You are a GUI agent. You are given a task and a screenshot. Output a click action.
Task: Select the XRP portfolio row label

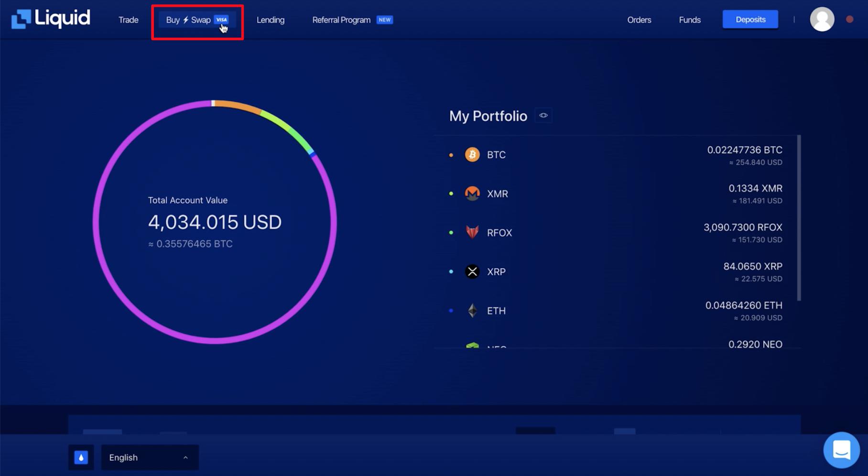point(496,272)
